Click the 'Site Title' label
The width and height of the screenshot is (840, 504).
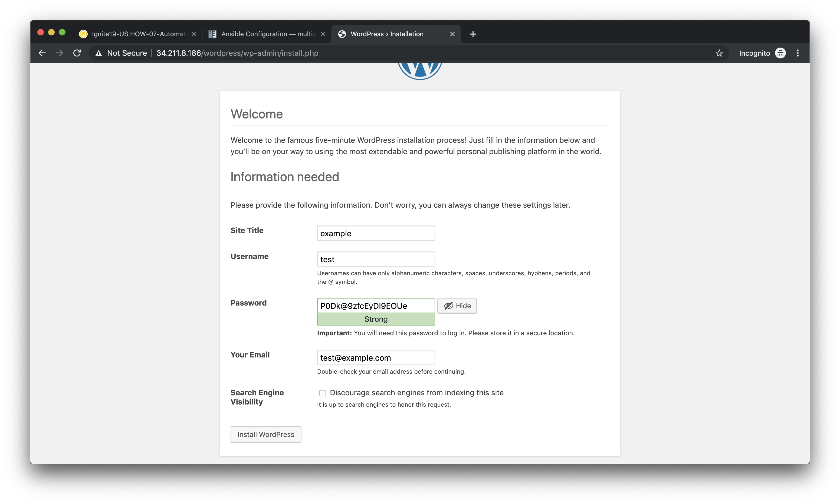coord(247,230)
